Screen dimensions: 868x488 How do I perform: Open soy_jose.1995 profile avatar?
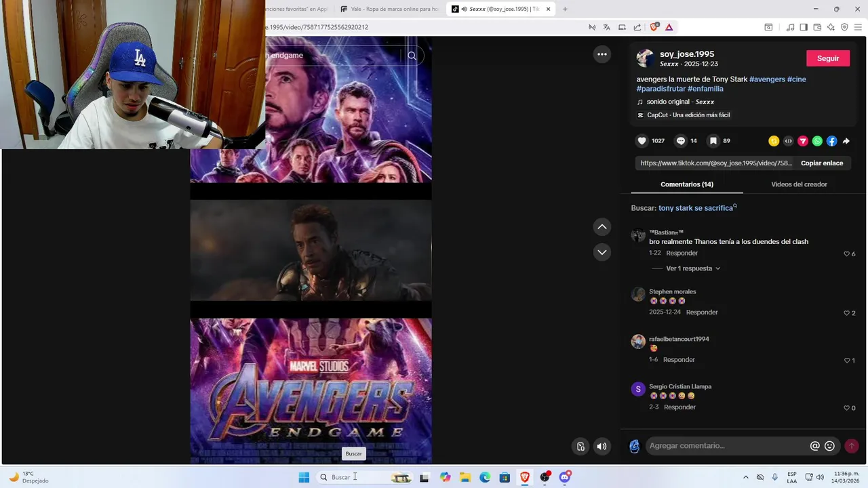[645, 58]
